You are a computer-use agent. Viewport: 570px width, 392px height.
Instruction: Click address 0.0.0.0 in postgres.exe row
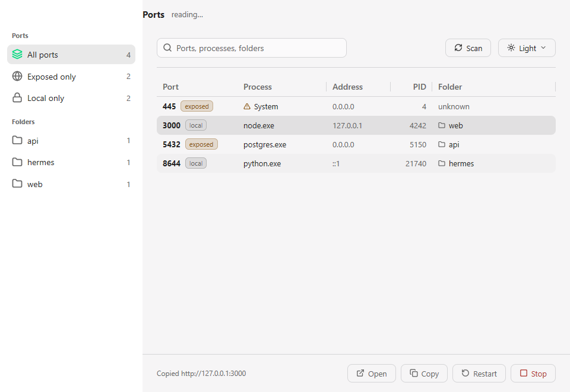343,145
